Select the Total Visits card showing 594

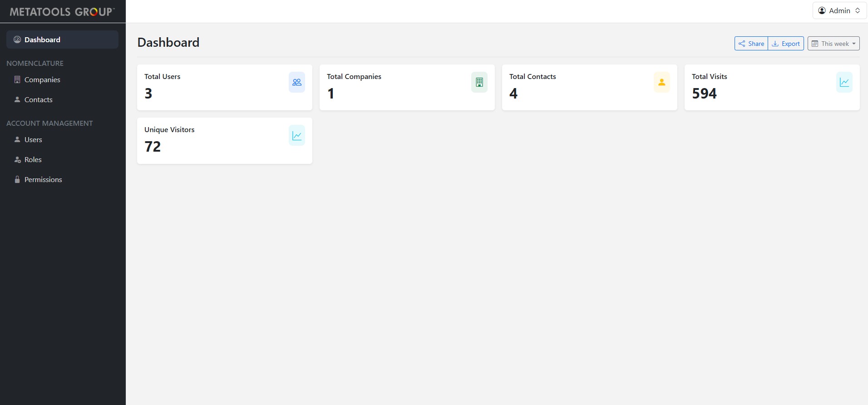[772, 87]
